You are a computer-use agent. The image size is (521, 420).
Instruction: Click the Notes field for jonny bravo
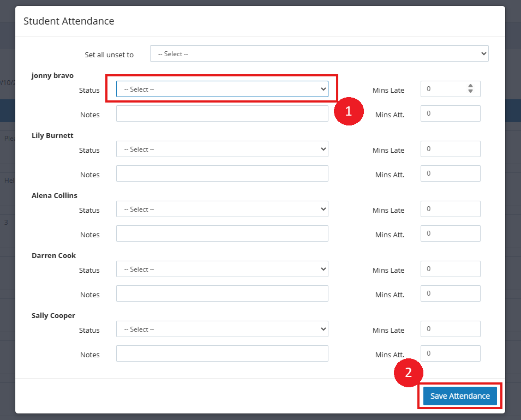222,113
